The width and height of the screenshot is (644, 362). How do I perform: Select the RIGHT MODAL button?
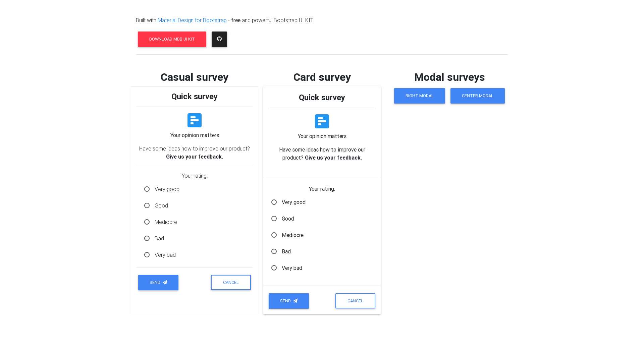(419, 96)
